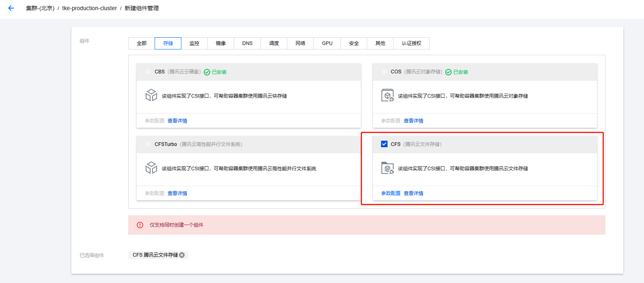
Task: Switch to the 全部 tab
Action: click(142, 43)
